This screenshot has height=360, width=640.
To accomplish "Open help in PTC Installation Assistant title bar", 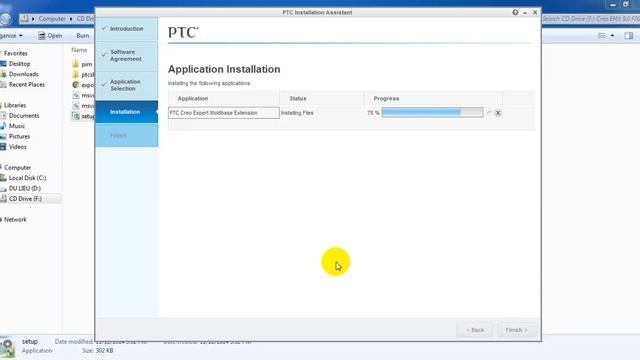I will pyautogui.click(x=515, y=13).
